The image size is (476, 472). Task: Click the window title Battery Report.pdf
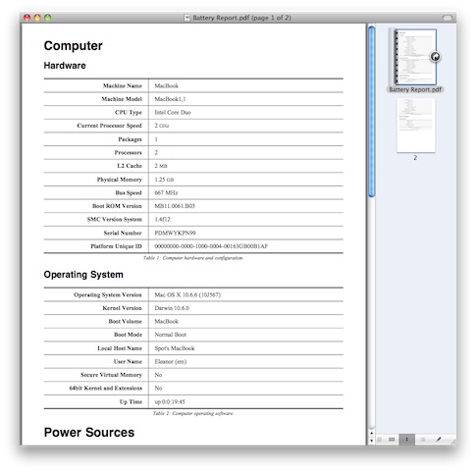click(241, 18)
